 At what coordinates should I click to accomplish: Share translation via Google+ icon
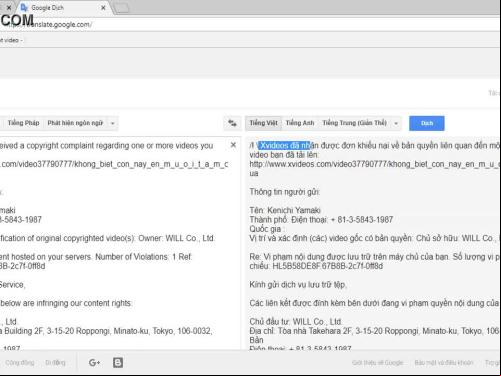(x=94, y=362)
